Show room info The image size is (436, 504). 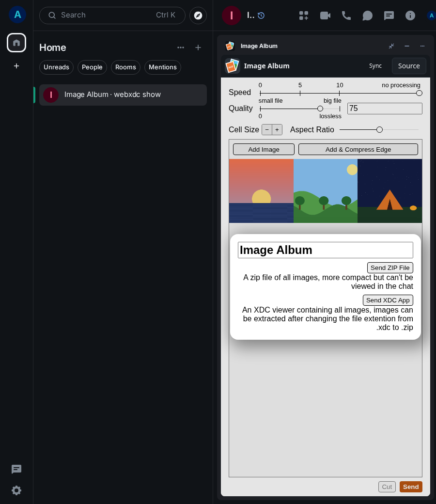410,16
